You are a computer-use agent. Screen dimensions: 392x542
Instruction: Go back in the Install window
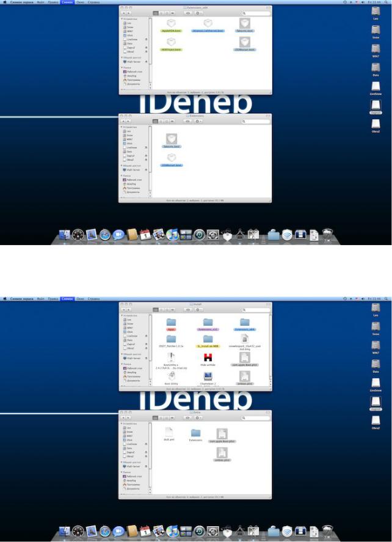coord(123,310)
